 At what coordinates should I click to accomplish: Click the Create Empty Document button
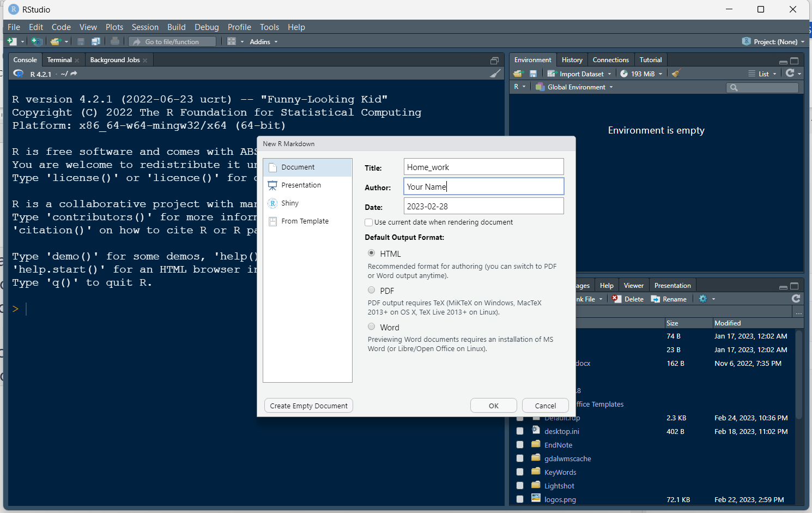pyautogui.click(x=308, y=406)
